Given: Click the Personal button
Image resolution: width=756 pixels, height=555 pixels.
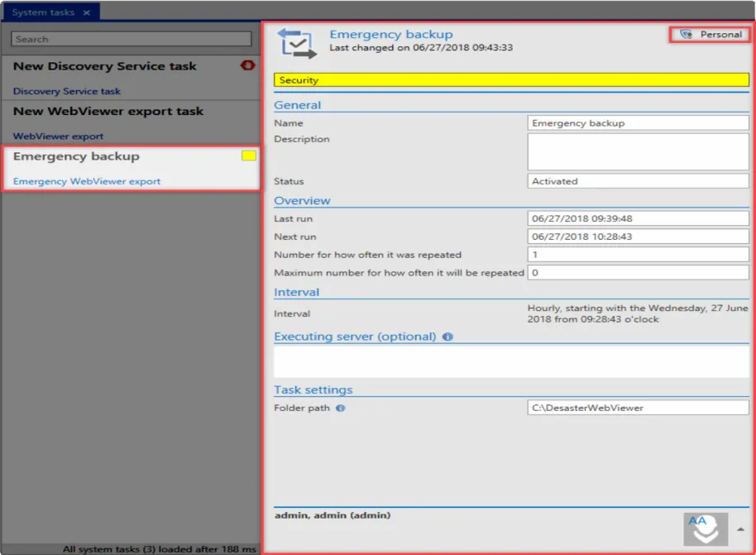Looking at the screenshot, I should pos(710,34).
